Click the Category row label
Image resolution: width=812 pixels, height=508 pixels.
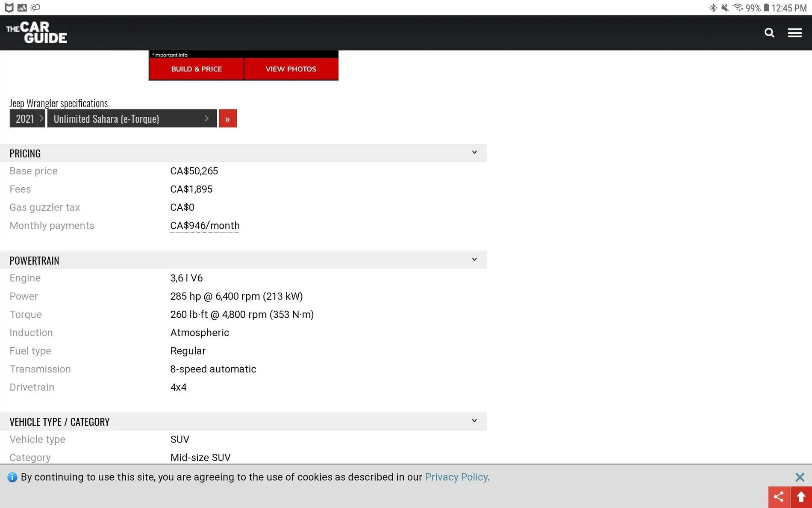click(x=30, y=458)
